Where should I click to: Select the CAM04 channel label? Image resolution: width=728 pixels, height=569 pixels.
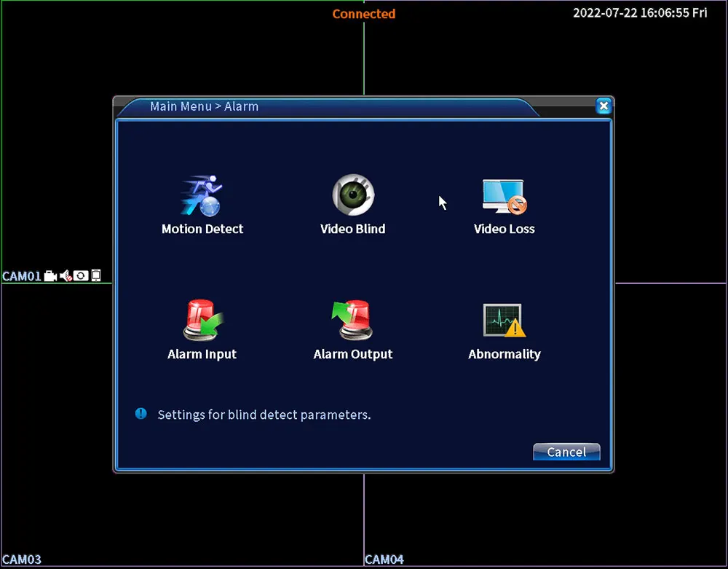point(384,560)
